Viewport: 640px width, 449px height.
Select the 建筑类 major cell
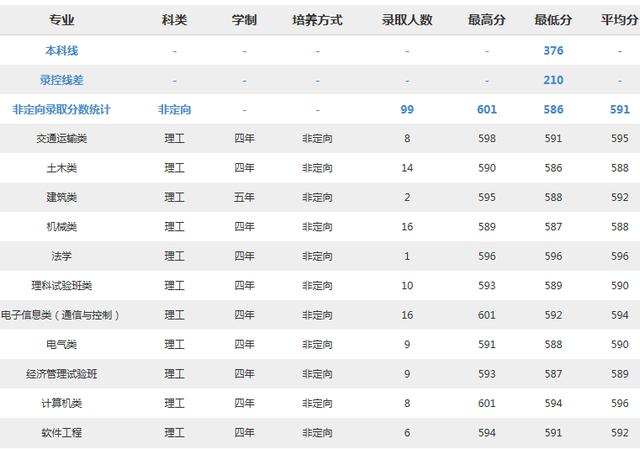tap(62, 198)
